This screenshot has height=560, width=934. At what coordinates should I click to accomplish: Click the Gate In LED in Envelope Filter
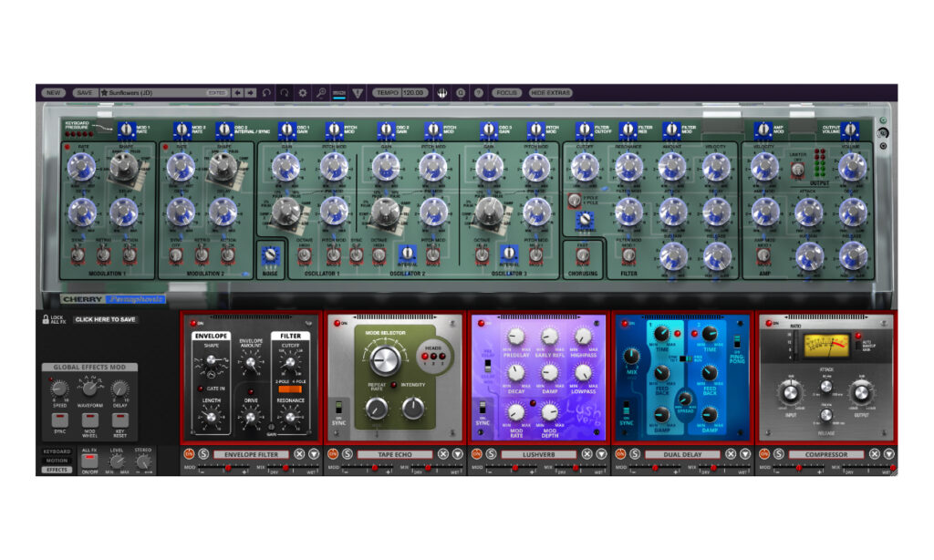(x=201, y=389)
